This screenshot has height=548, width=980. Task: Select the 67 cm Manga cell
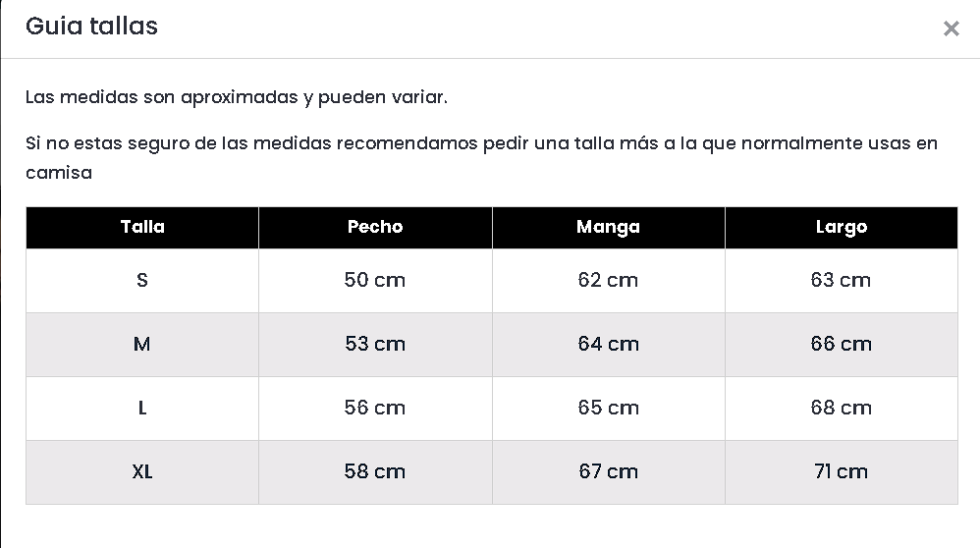point(608,471)
